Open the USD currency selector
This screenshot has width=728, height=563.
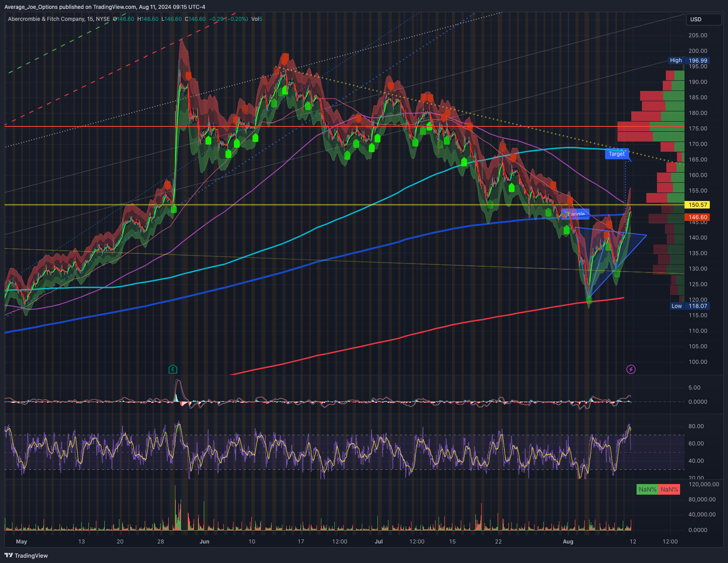704,20
